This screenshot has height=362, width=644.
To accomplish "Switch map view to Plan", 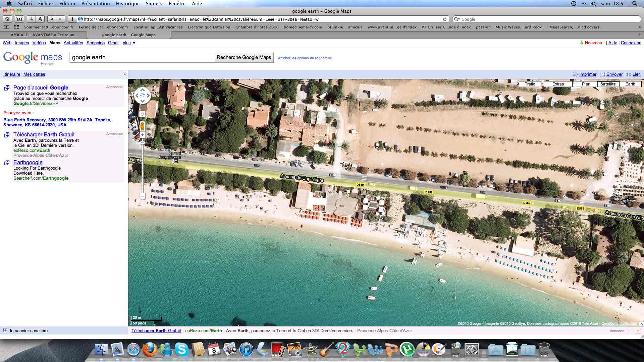I will click(586, 84).
